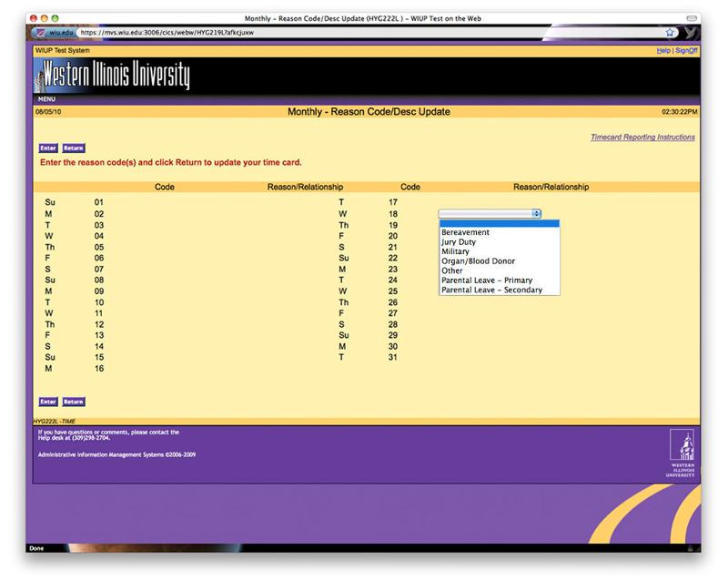Sign off using the SignOff link

[686, 50]
